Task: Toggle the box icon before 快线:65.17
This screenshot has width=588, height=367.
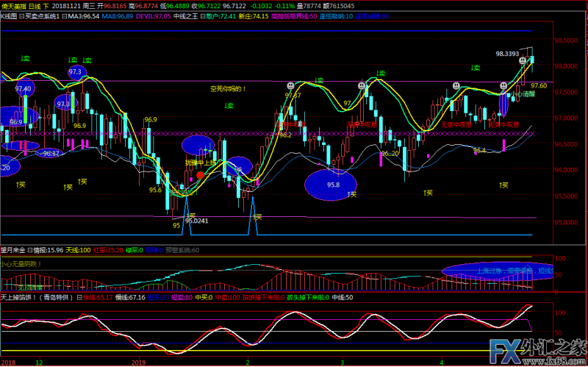Action: pyautogui.click(x=79, y=298)
